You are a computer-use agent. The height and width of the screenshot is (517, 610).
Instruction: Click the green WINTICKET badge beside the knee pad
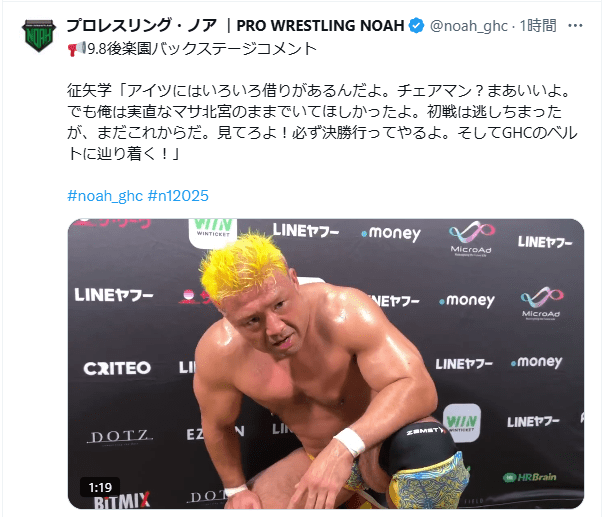pyautogui.click(x=462, y=423)
